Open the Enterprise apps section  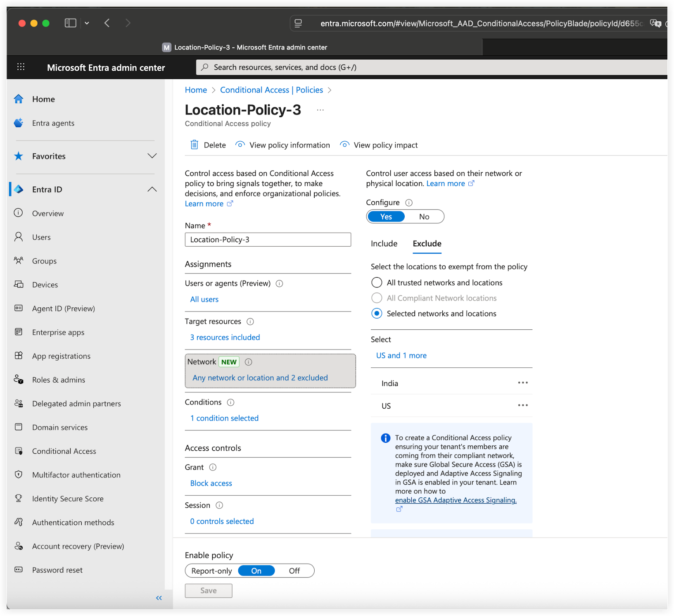coord(58,332)
